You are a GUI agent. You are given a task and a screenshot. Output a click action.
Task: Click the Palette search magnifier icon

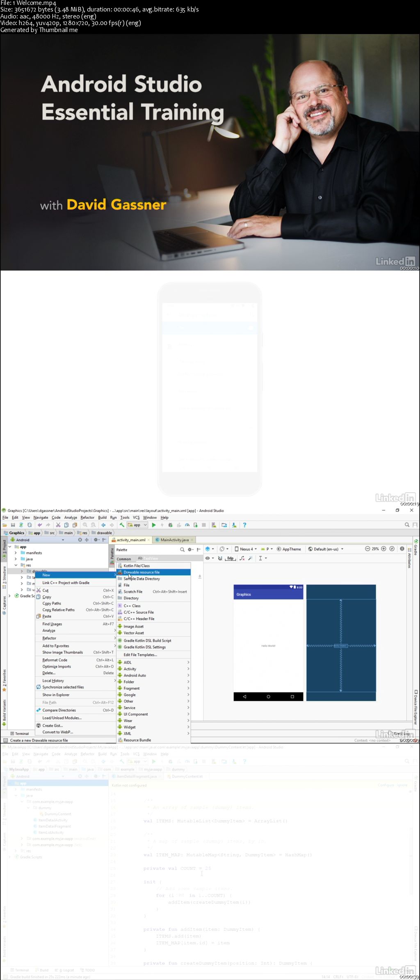[182, 549]
